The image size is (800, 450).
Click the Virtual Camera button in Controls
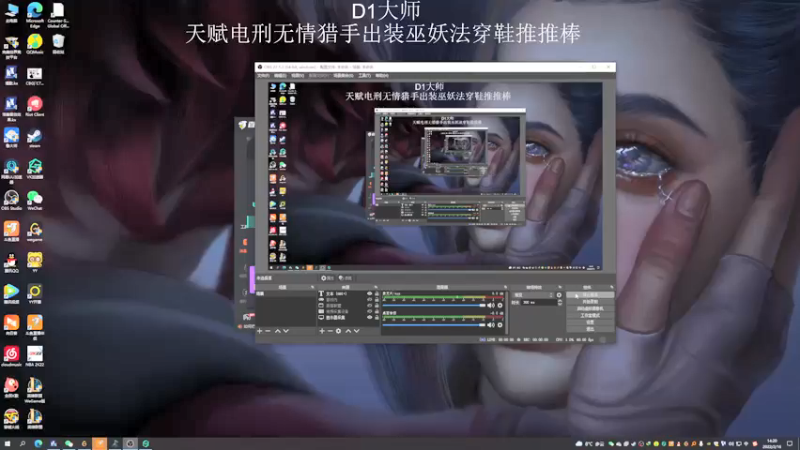pos(590,309)
